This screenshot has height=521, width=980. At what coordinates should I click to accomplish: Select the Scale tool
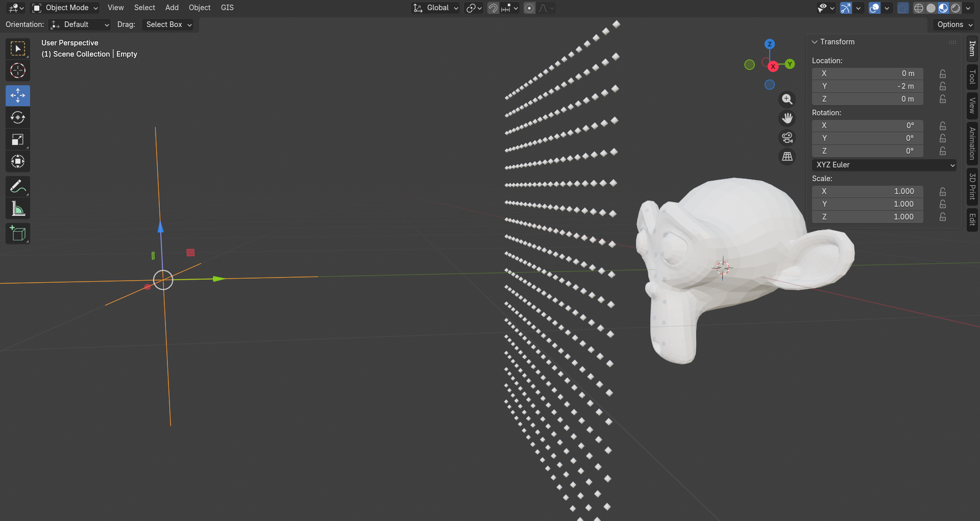point(18,139)
